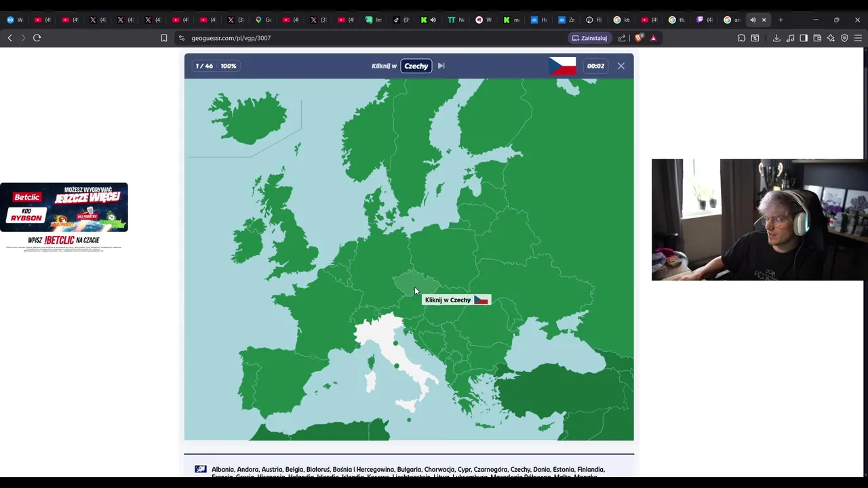Open site information icon next to URL
This screenshot has height=488, width=868.
(181, 38)
